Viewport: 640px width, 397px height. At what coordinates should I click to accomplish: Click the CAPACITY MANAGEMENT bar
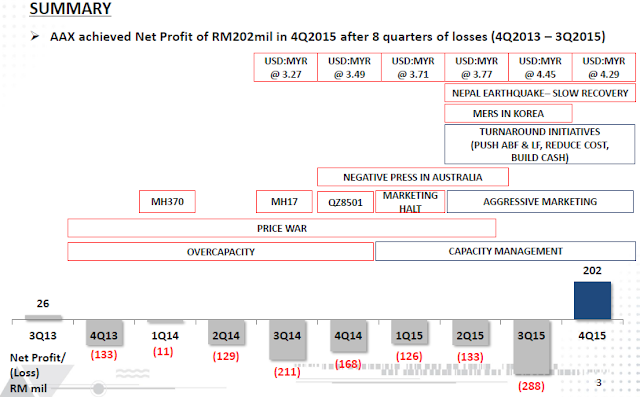(x=505, y=251)
